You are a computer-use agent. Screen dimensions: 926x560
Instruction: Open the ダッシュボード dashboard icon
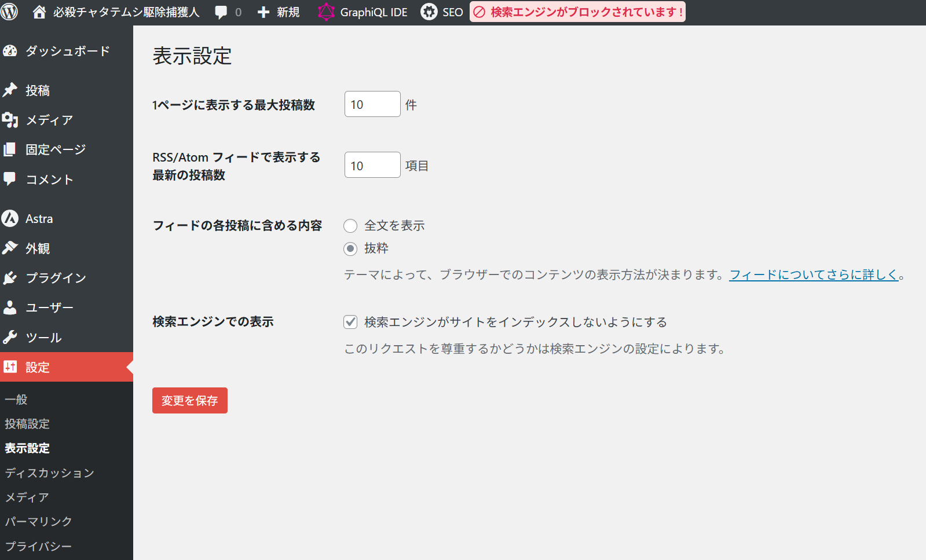[x=10, y=51]
